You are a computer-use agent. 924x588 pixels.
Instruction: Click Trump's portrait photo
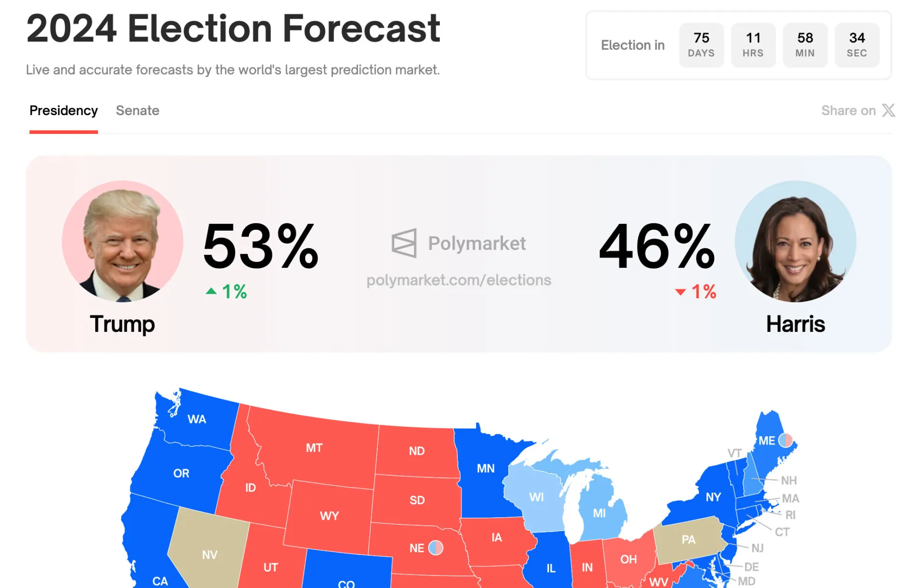click(122, 241)
